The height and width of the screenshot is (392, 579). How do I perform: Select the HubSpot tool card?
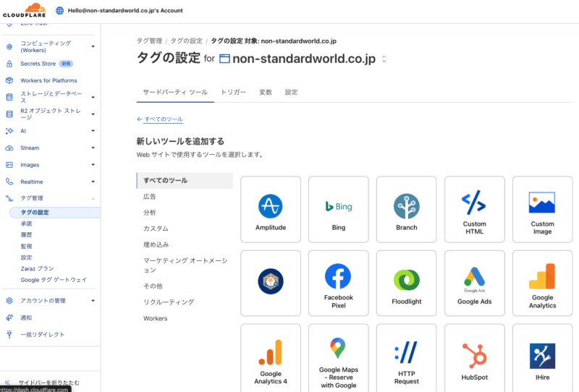pyautogui.click(x=475, y=358)
